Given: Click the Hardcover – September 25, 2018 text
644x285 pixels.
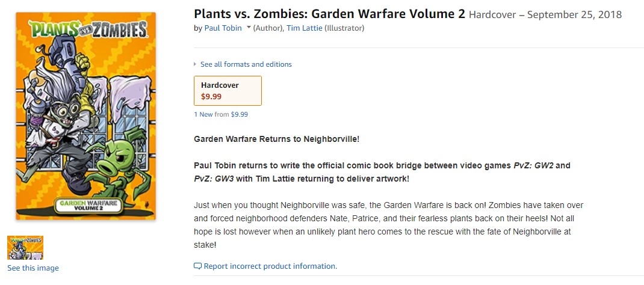Looking at the screenshot, I should coord(545,15).
